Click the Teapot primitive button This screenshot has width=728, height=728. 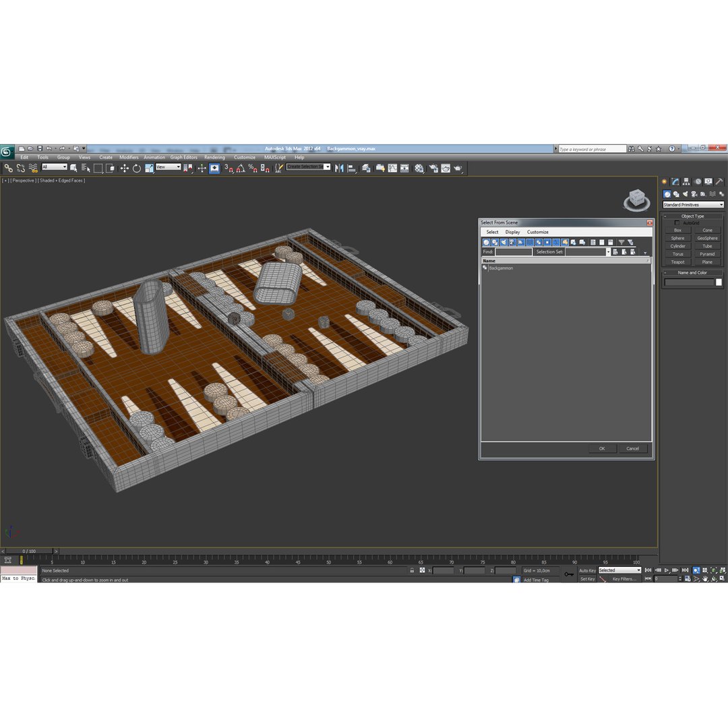pyautogui.click(x=677, y=262)
